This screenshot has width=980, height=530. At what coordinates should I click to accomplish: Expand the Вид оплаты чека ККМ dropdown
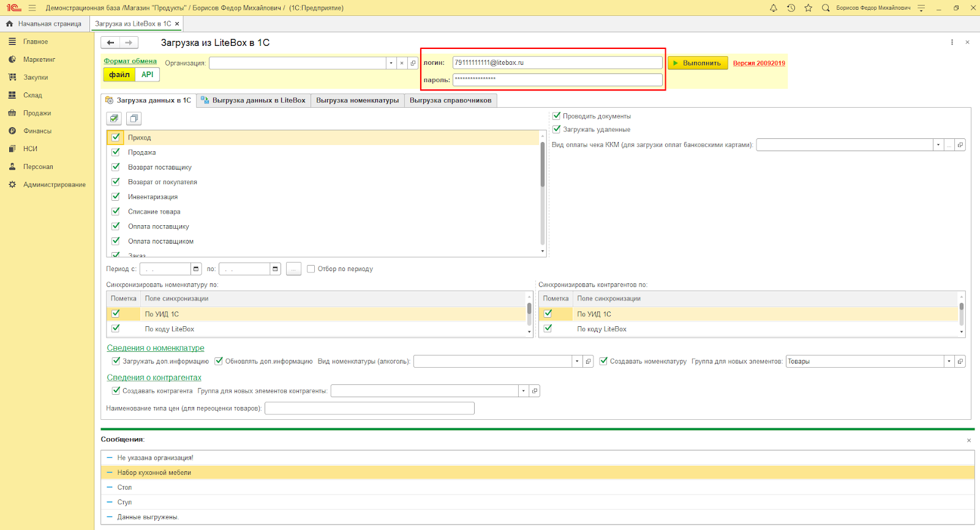pyautogui.click(x=938, y=145)
